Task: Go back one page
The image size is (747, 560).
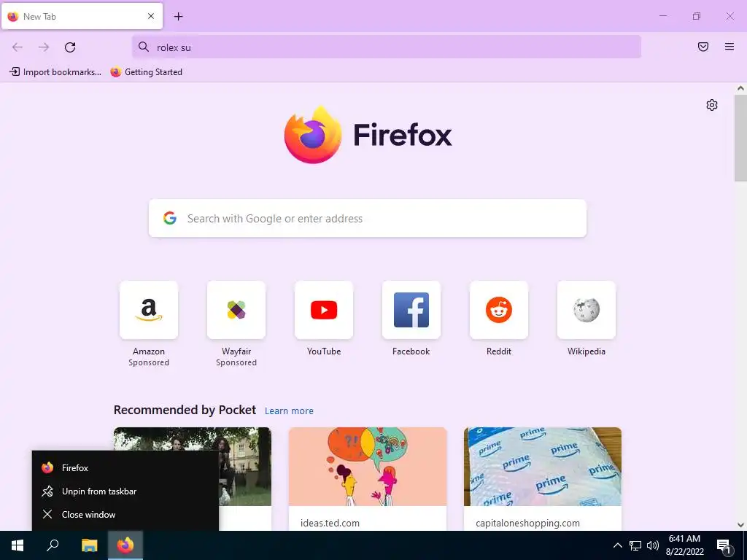Action: point(18,47)
